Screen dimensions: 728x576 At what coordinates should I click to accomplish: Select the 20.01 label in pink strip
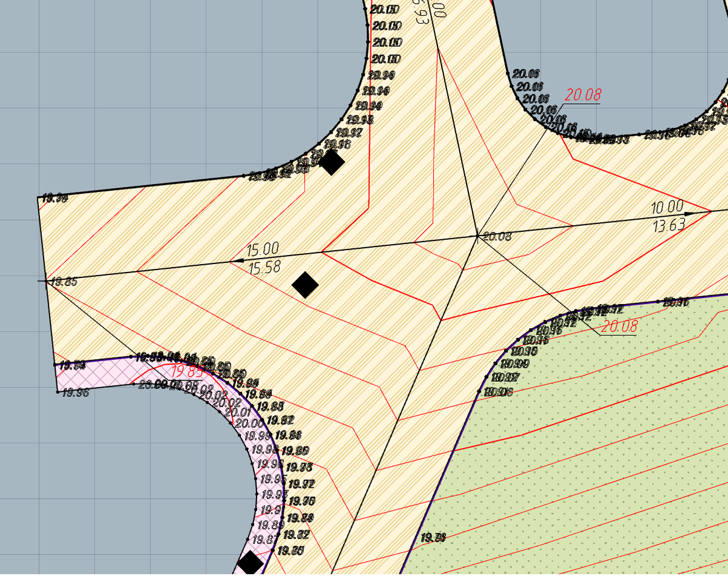(238, 413)
